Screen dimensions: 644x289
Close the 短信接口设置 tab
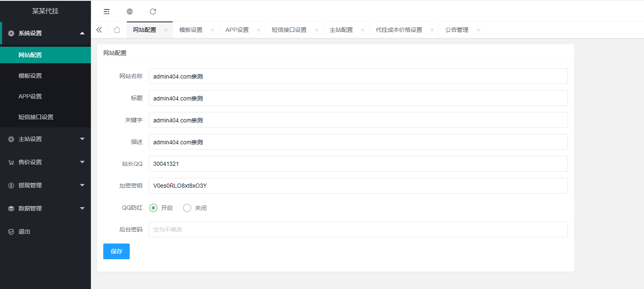[316, 30]
